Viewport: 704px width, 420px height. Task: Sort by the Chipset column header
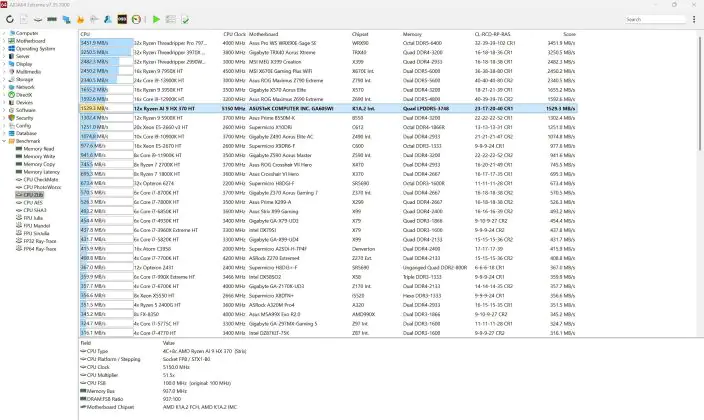(x=360, y=34)
